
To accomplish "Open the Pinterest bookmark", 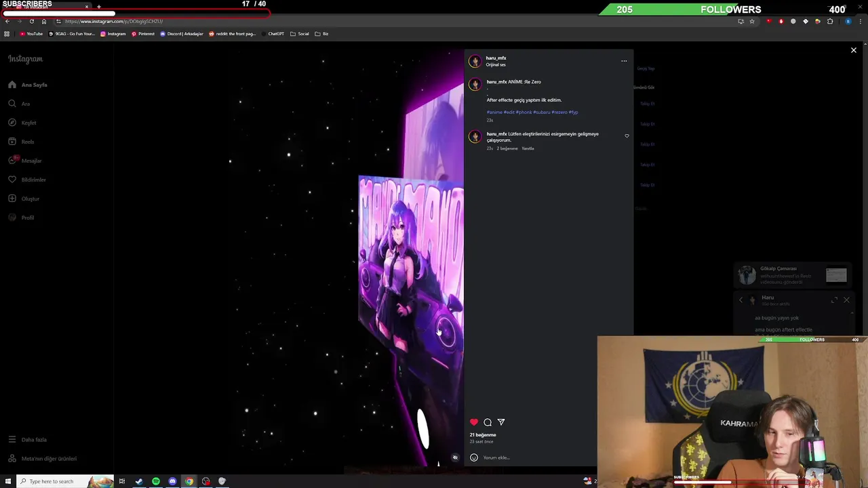I will pyautogui.click(x=143, y=34).
